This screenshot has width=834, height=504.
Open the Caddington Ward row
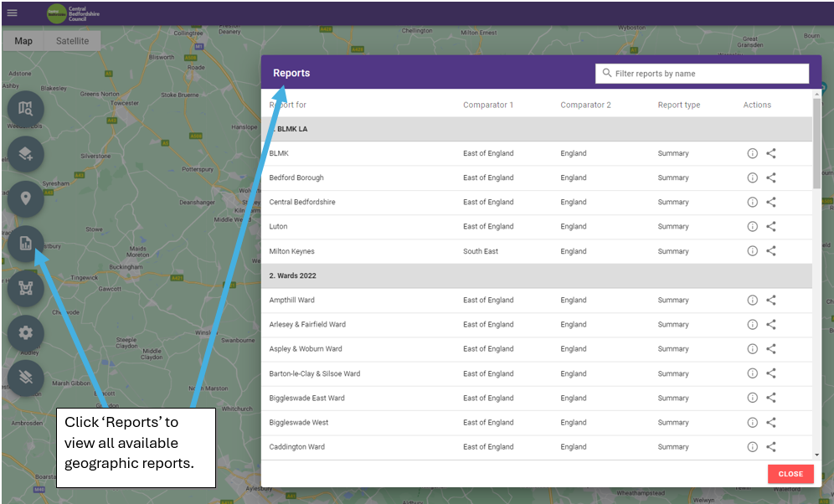tap(537, 446)
